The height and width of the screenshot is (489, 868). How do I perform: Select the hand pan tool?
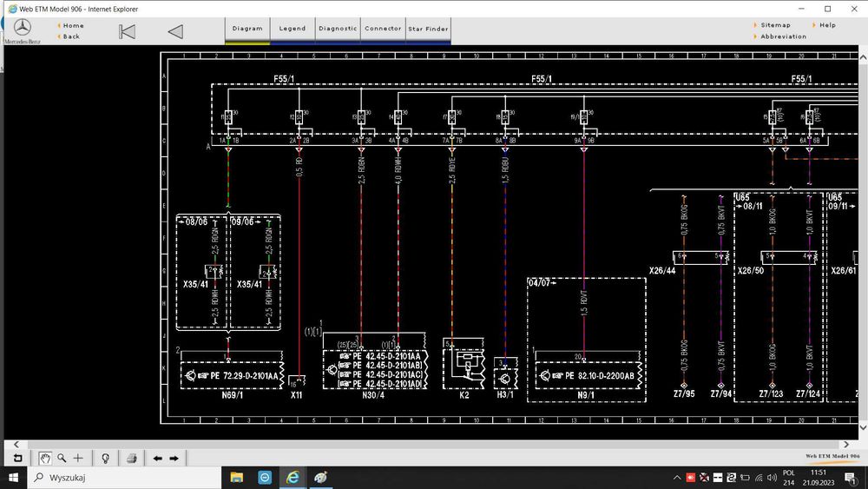pos(45,458)
